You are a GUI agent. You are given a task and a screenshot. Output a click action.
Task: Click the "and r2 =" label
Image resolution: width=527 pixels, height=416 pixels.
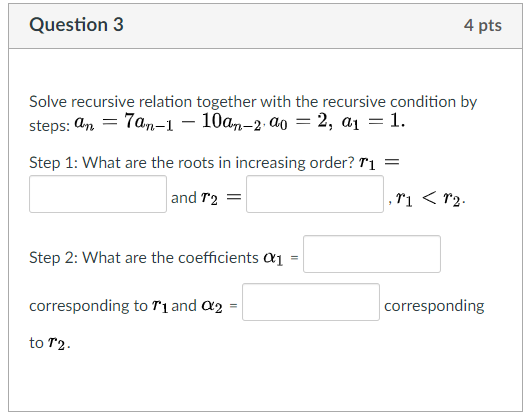(x=206, y=198)
